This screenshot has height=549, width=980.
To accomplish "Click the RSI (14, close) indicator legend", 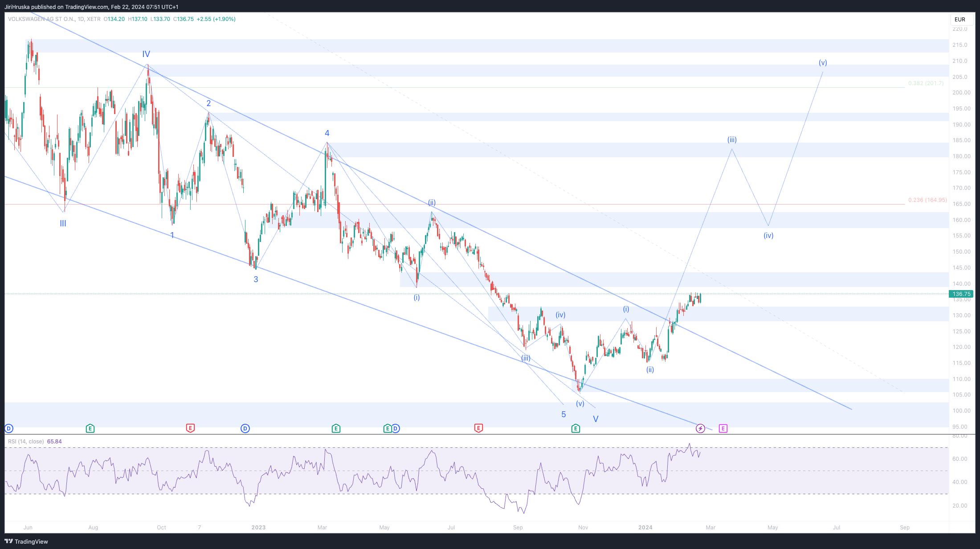I will pos(26,442).
